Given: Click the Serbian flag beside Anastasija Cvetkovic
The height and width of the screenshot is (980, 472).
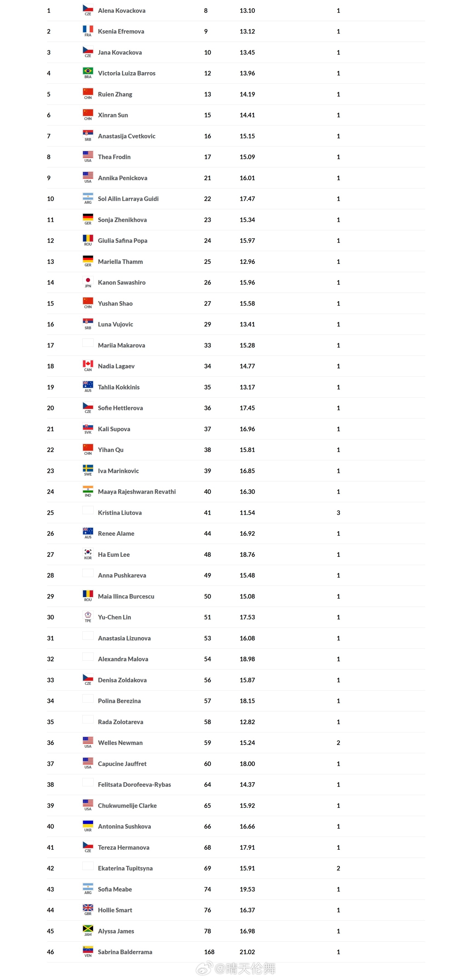Looking at the screenshot, I should (88, 134).
